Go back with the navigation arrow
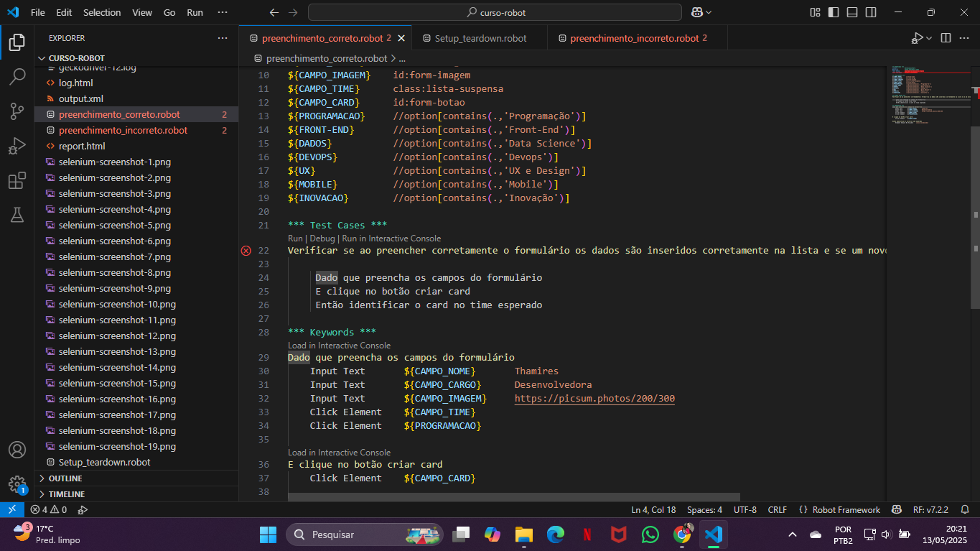The height and width of the screenshot is (551, 980). pos(274,12)
